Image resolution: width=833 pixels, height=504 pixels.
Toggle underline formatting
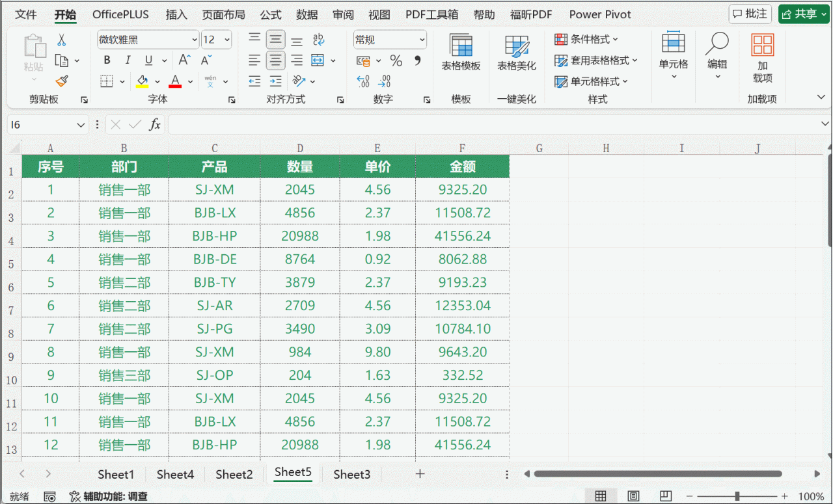click(x=148, y=60)
